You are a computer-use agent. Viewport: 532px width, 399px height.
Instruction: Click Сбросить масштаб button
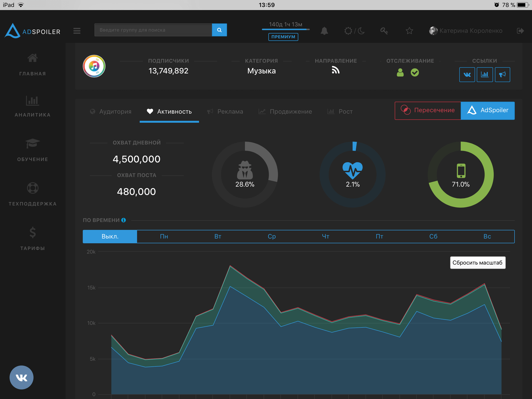(x=478, y=263)
